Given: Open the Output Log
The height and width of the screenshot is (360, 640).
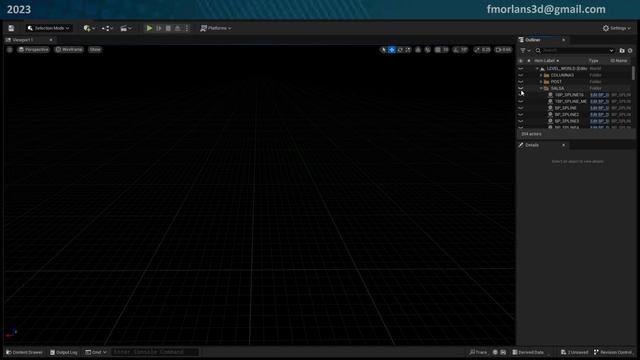Looking at the screenshot, I should tap(64, 352).
